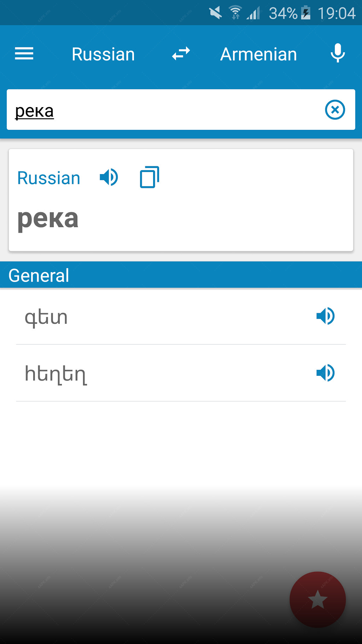Tap the Wi-Fi status icon
This screenshot has height=644, width=362.
[235, 13]
